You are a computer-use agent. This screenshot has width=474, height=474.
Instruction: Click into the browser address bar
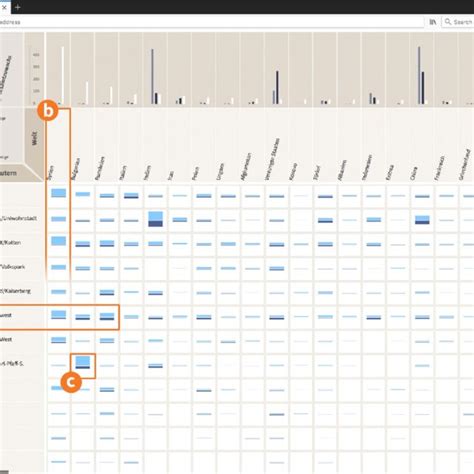[212, 22]
